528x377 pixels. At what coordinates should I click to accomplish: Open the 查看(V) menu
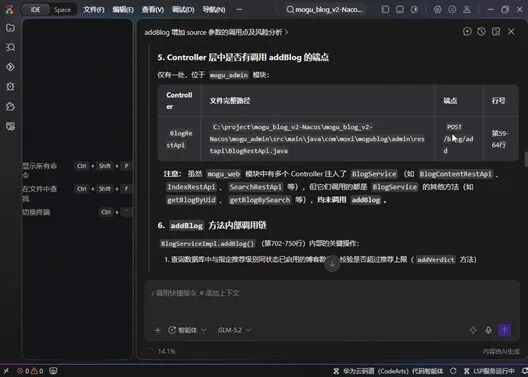pos(153,10)
